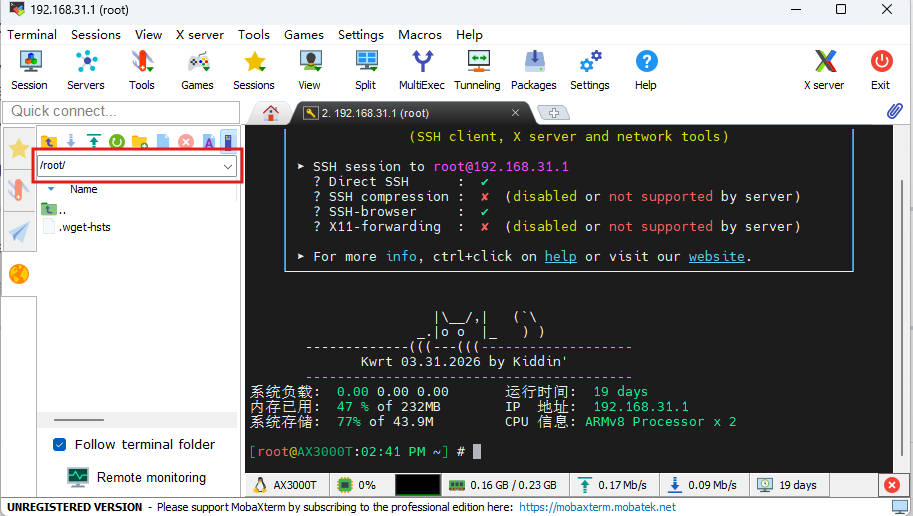The width and height of the screenshot is (913, 516).
Task: Open the Sessions side tab with the yellow star
Action: pyautogui.click(x=19, y=148)
